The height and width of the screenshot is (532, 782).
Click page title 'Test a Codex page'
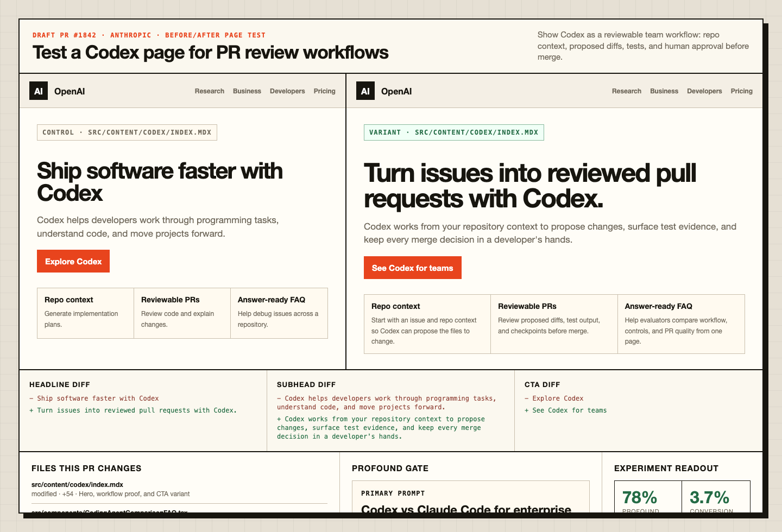click(210, 52)
